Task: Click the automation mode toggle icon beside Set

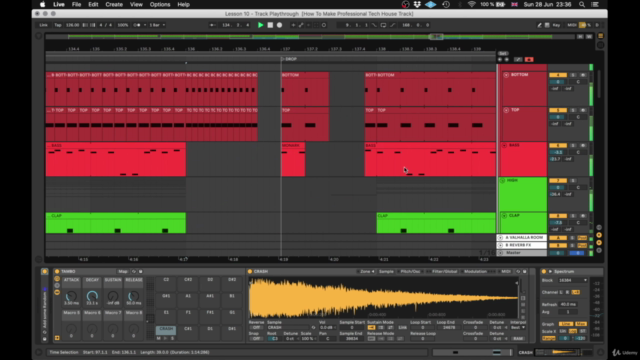Action: (518, 60)
